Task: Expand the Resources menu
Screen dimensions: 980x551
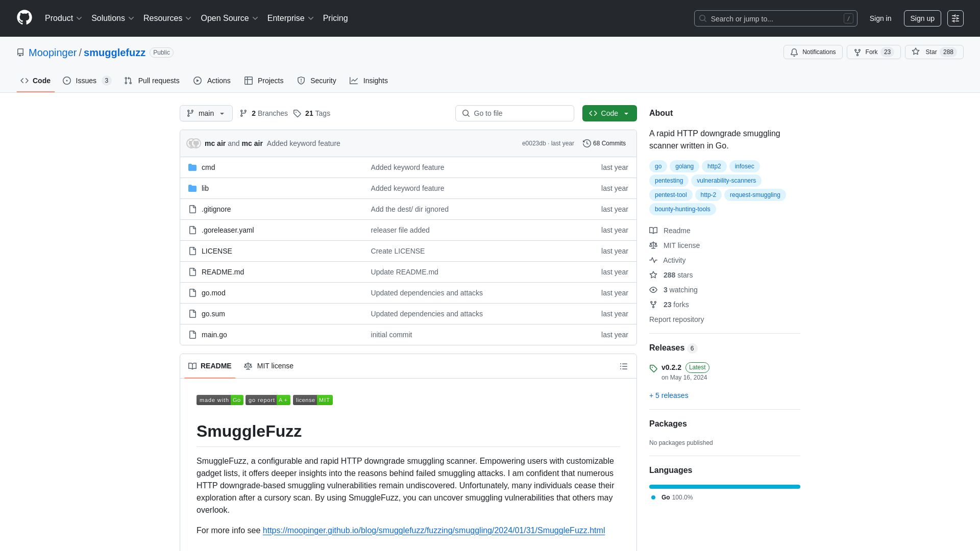Action: (x=167, y=18)
